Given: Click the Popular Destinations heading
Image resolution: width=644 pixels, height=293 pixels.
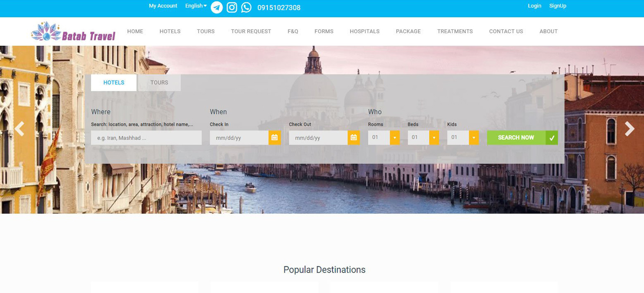Looking at the screenshot, I should tap(324, 270).
